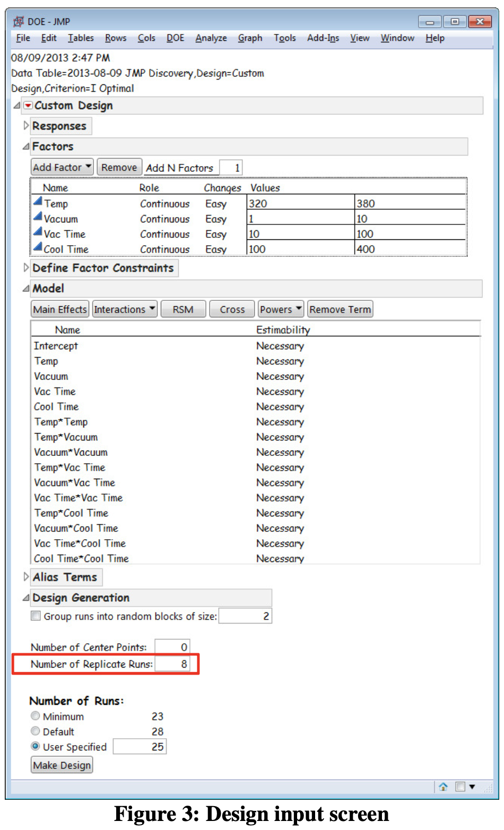Open the Analyze menu

[211, 38]
